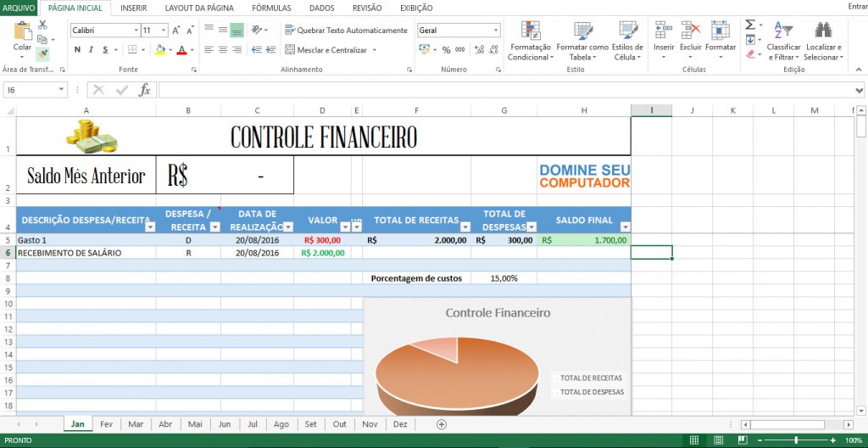868x448 pixels.
Task: Open the Geral number format dropdown
Action: click(x=496, y=31)
